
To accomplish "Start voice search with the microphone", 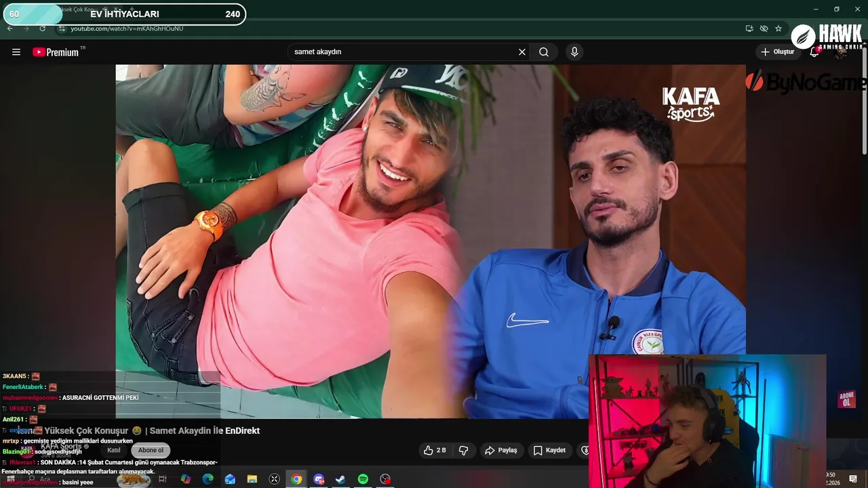I will [574, 52].
